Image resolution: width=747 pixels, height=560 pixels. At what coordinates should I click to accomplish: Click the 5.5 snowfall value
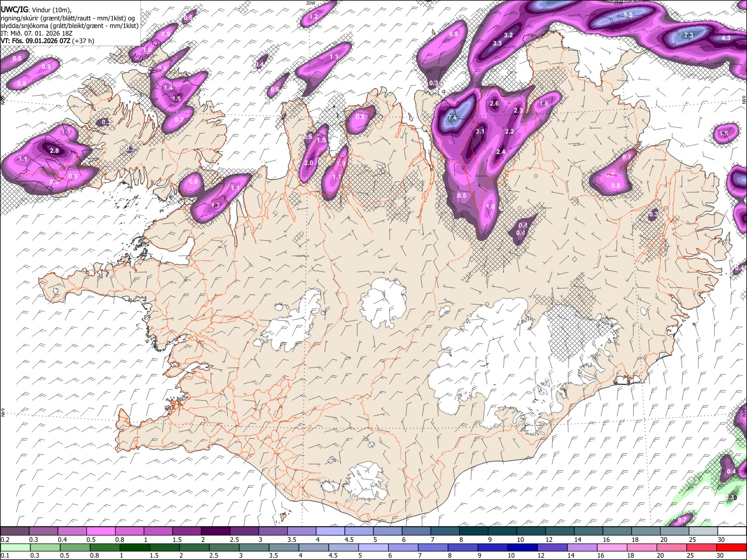[x=629, y=15]
